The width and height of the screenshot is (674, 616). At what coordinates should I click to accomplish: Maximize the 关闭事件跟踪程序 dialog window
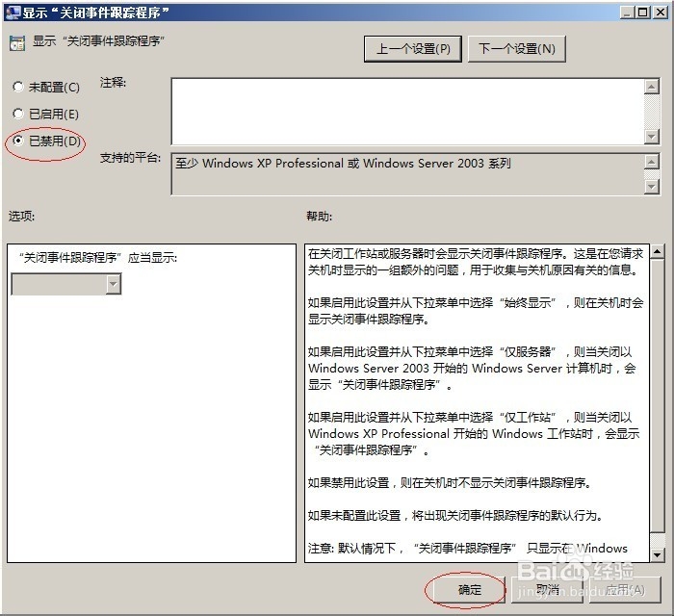coord(643,13)
